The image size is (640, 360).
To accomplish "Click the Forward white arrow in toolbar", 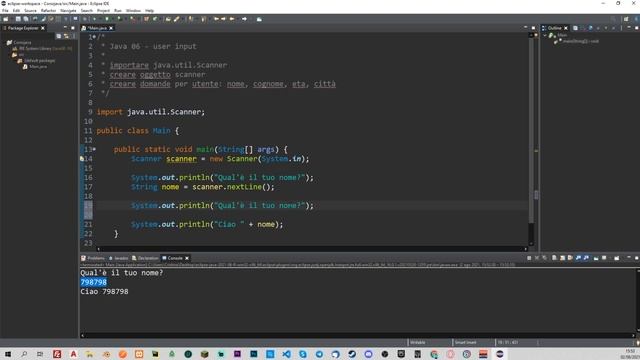I will [x=244, y=19].
